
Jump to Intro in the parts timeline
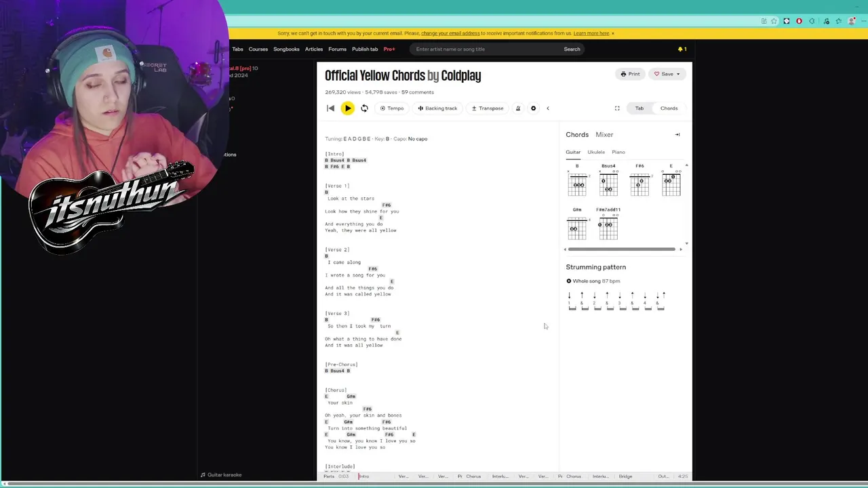pos(364,476)
